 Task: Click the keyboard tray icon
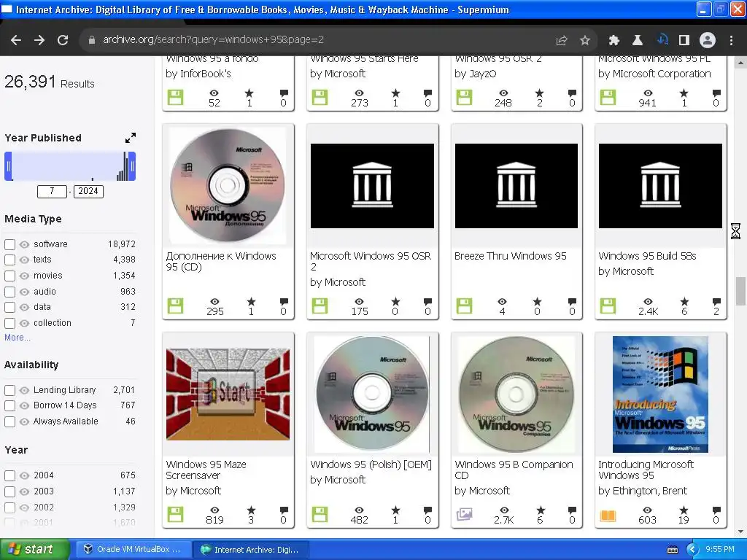672,550
